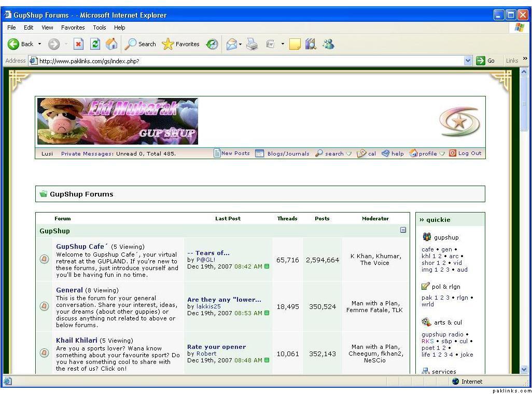Open the address bar dropdown arrow
This screenshot has height=394, width=532.
pos(468,61)
